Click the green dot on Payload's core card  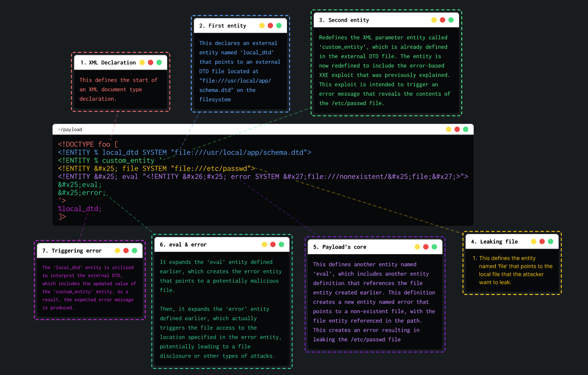tap(434, 247)
